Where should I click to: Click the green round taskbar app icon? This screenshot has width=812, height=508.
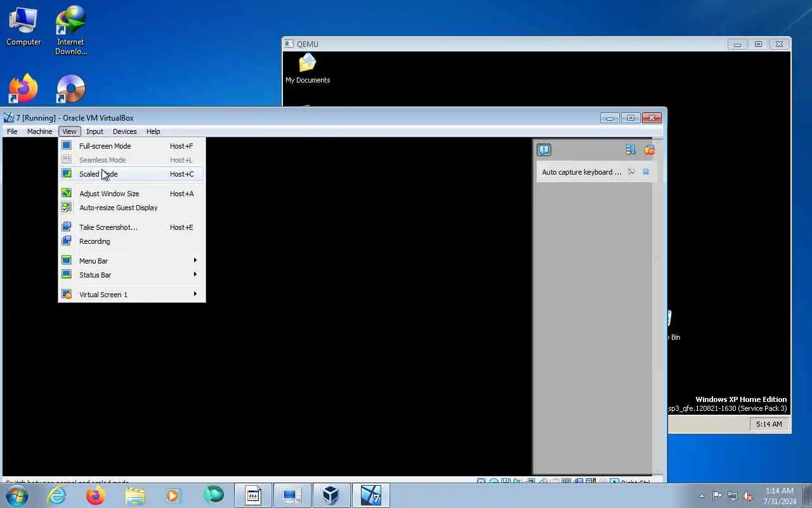(x=214, y=495)
